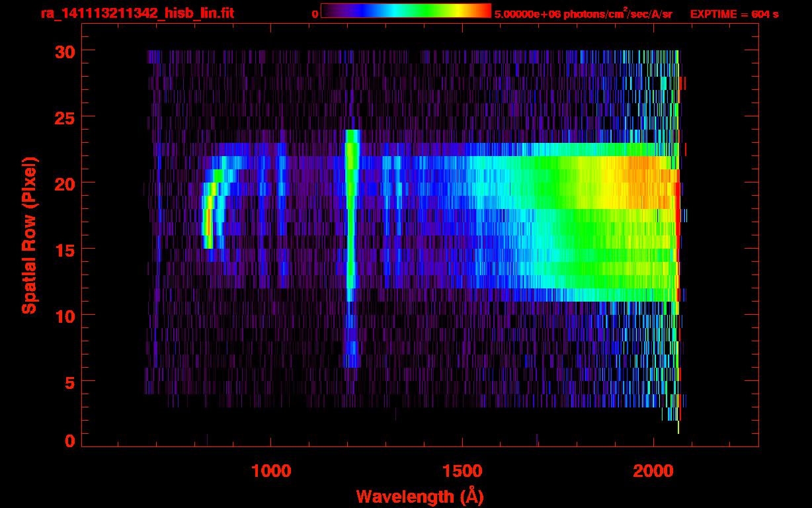Screen dimensions: 812x508
Task: Click the y-axis tick label 25
Action: (65, 117)
